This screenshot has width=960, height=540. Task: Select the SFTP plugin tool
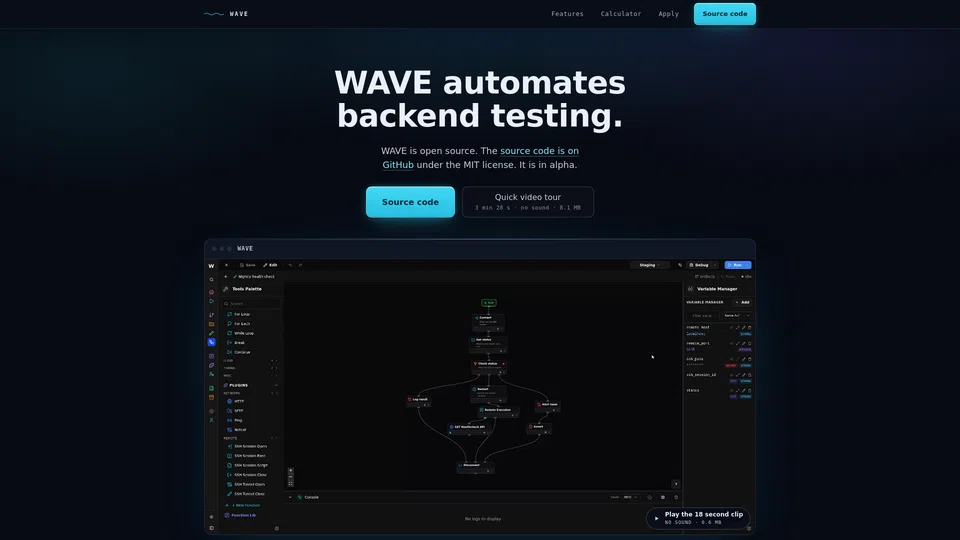(236, 411)
